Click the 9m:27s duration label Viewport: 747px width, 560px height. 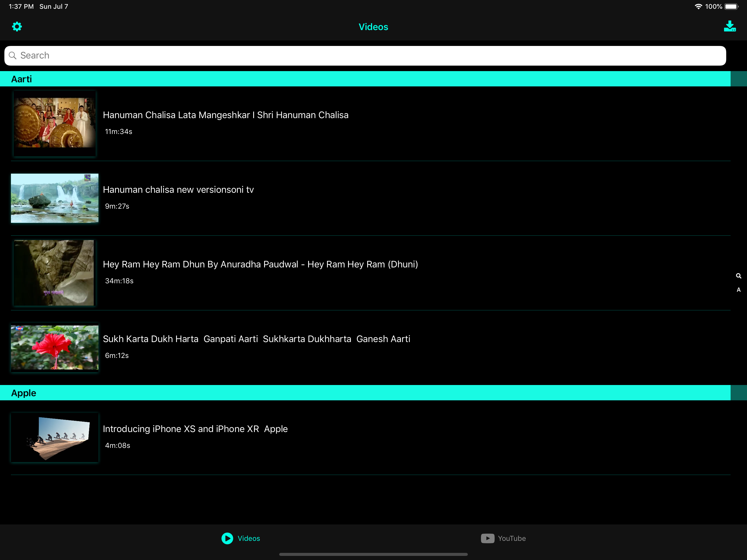pos(117,206)
